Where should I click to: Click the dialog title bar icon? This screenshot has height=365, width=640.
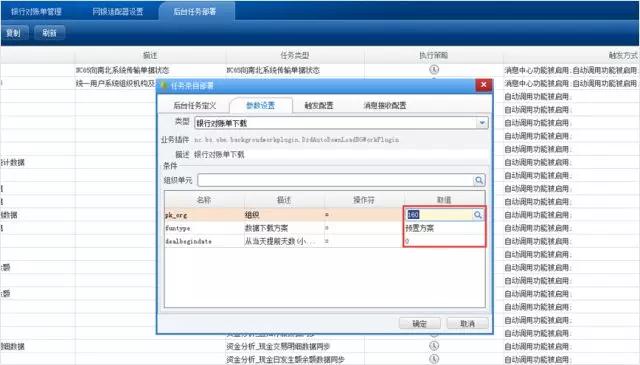[x=164, y=86]
